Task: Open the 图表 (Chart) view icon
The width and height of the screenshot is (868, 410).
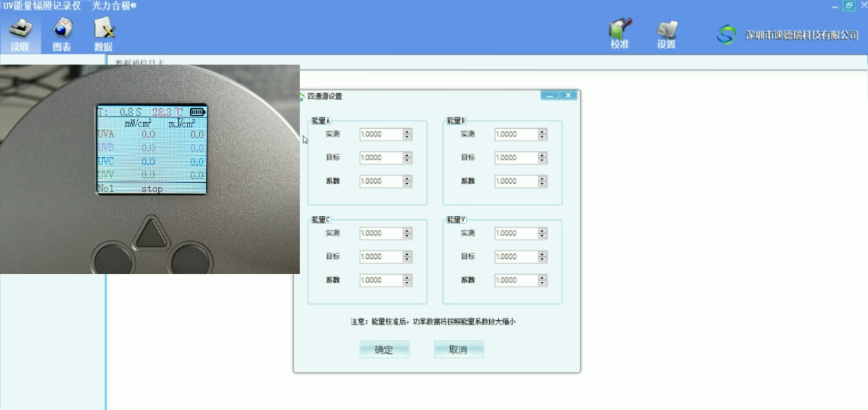Action: point(62,34)
